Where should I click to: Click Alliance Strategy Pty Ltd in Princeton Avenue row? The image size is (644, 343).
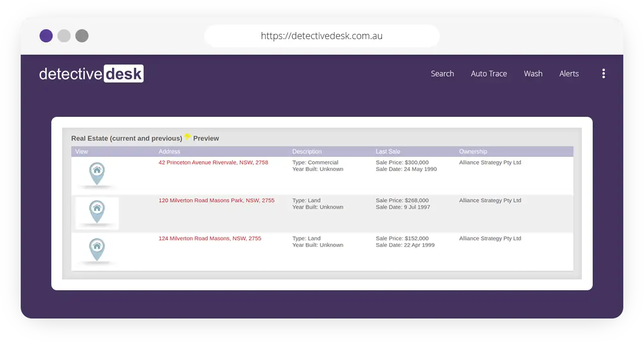(490, 163)
